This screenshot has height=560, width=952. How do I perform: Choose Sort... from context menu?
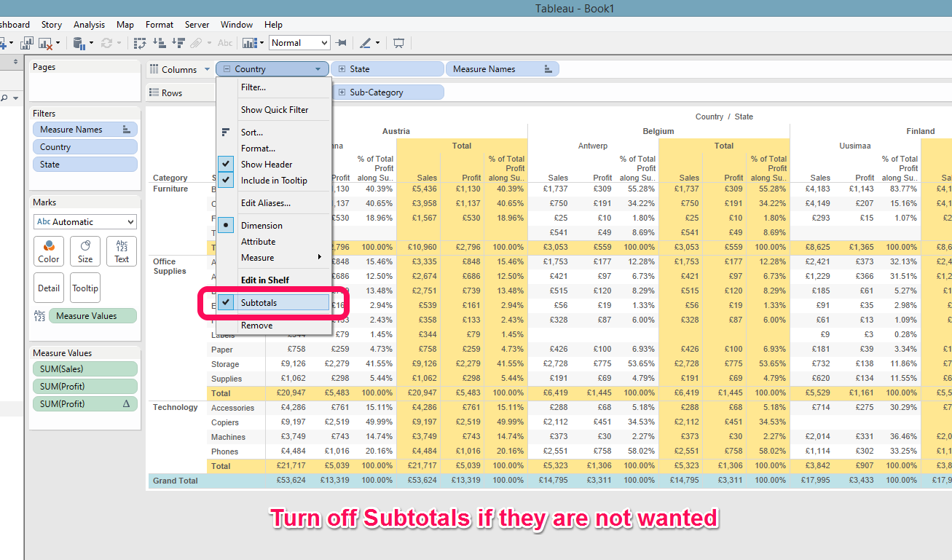274,133
